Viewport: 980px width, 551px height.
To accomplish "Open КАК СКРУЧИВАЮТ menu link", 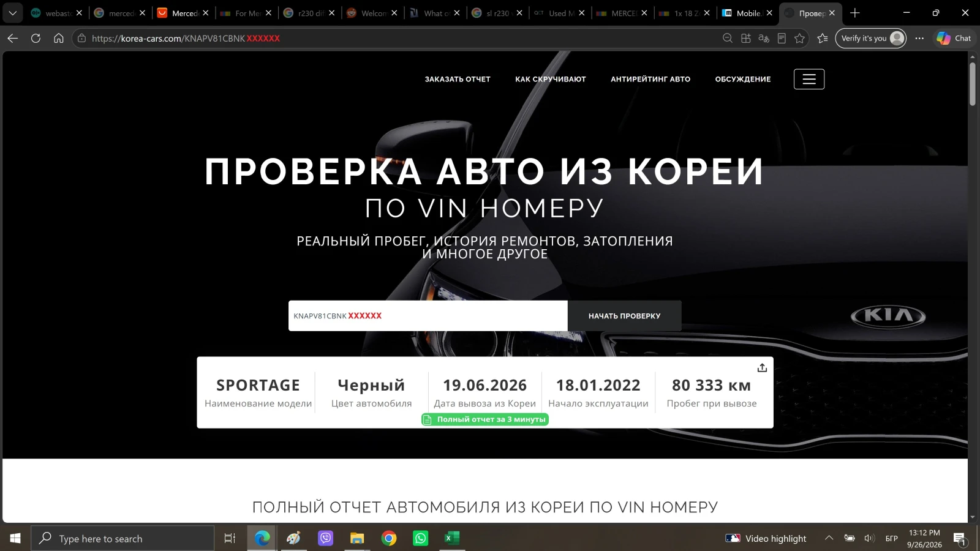I will click(551, 79).
